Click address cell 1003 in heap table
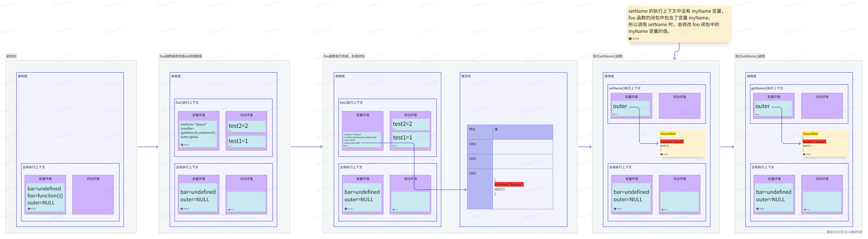Viewport: 868px width, 239px height. tap(473, 173)
